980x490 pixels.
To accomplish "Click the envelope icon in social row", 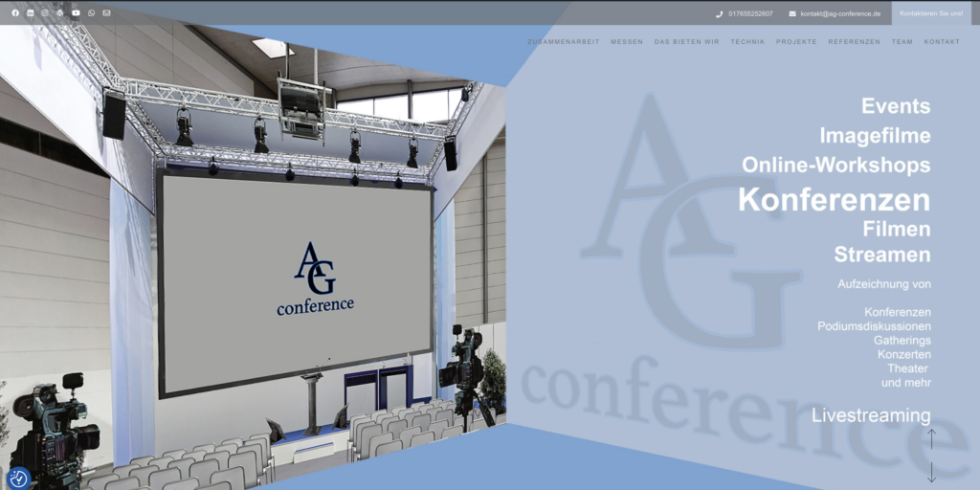I will tap(106, 13).
